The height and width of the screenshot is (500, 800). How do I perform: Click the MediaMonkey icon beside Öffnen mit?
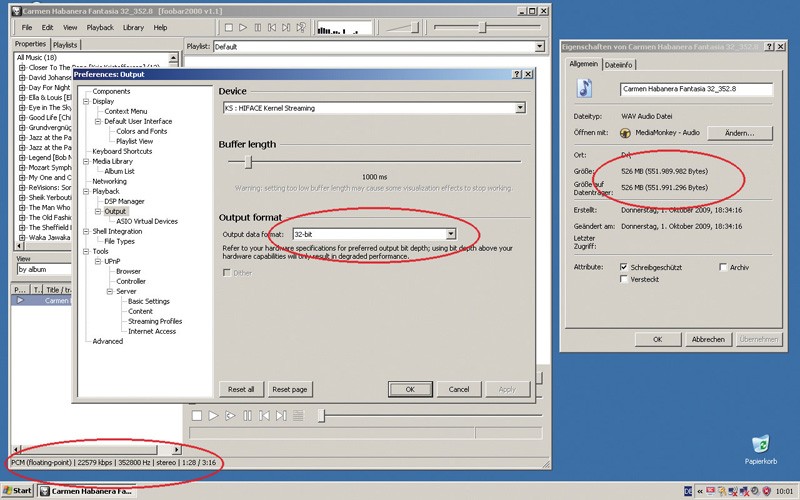click(625, 133)
